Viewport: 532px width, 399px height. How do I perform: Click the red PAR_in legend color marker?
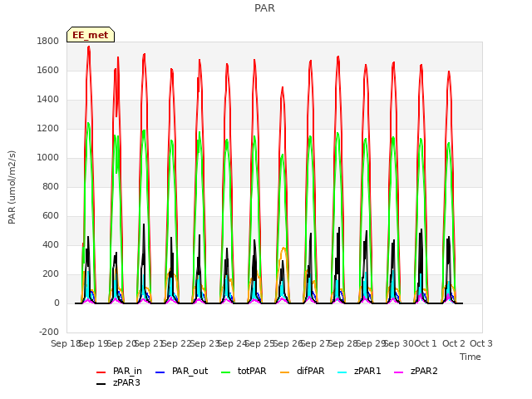point(101,372)
